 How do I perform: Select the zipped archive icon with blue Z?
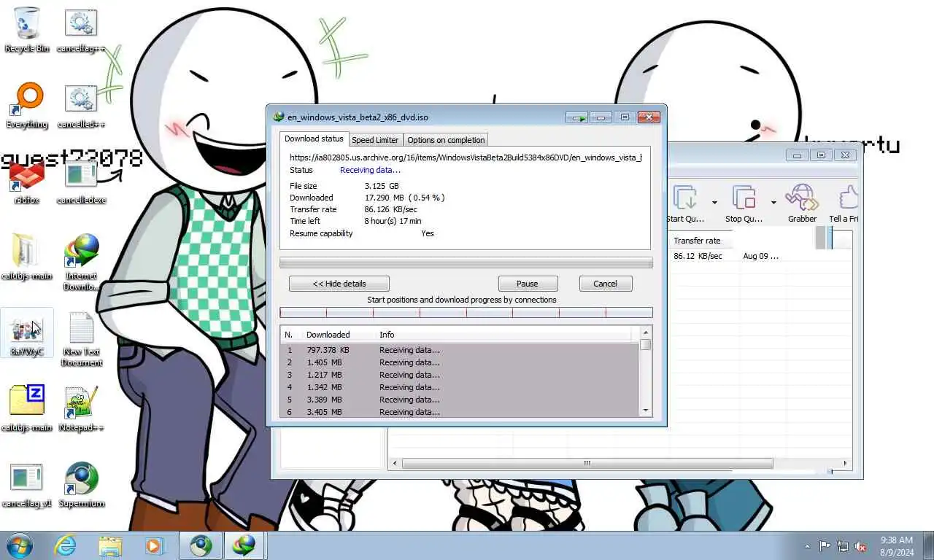coord(27,408)
